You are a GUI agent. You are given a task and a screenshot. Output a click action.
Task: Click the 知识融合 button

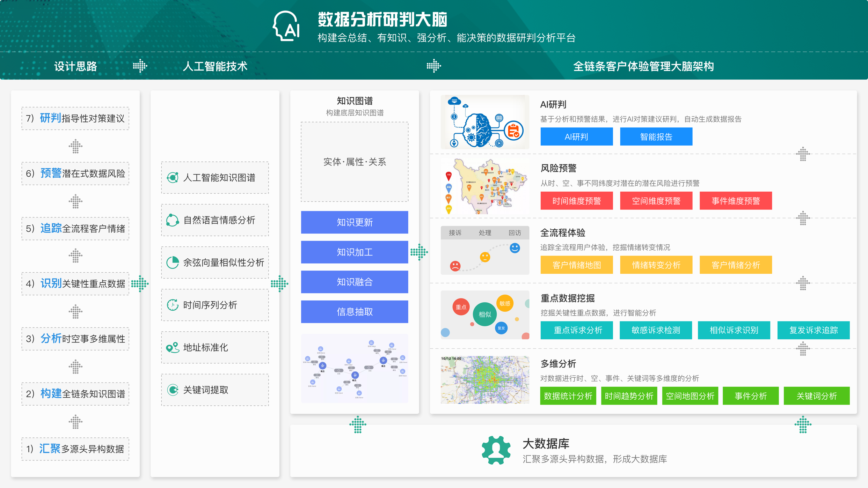tap(354, 282)
